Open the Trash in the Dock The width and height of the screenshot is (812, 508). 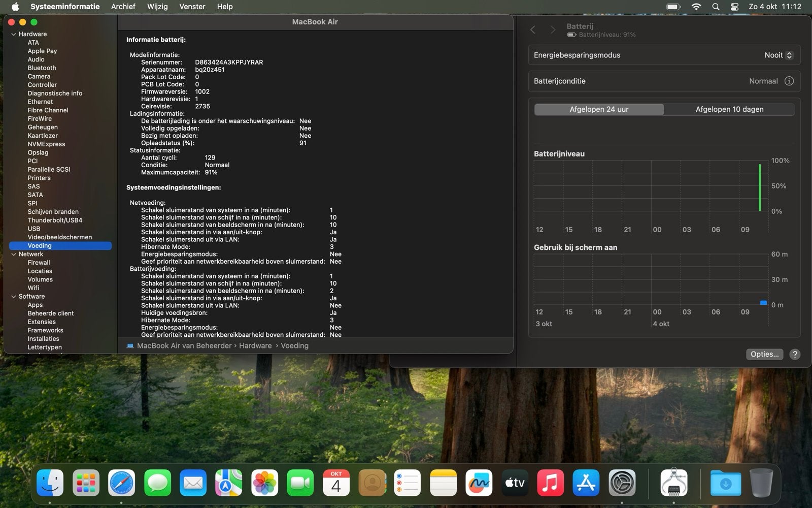(x=761, y=483)
